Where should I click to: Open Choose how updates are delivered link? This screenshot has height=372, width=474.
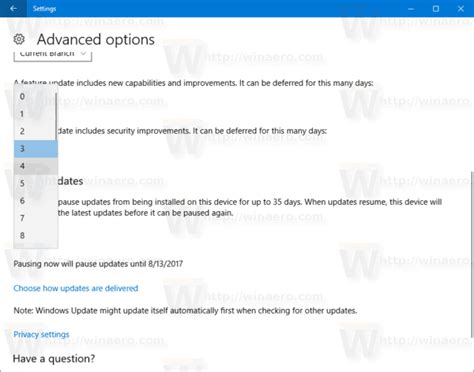coord(76,288)
